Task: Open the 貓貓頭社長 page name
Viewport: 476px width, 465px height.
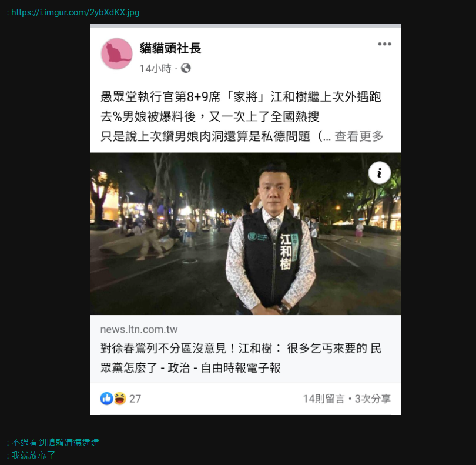Action: (170, 48)
